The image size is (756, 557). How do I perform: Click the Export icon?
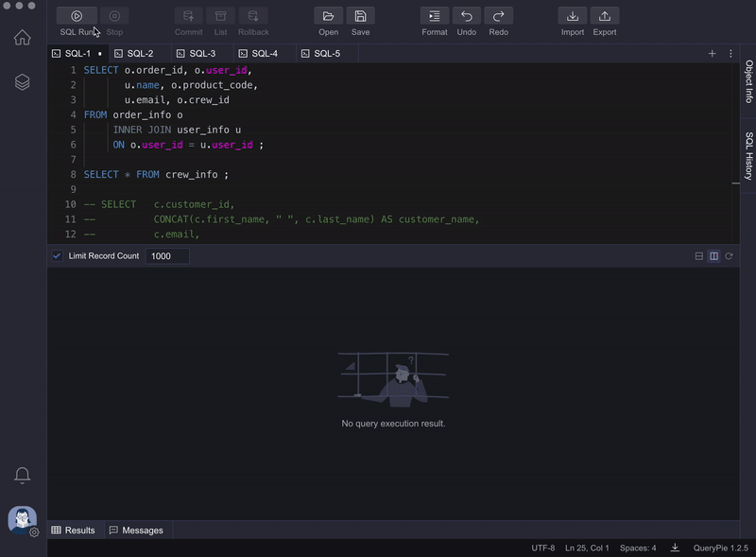click(604, 16)
